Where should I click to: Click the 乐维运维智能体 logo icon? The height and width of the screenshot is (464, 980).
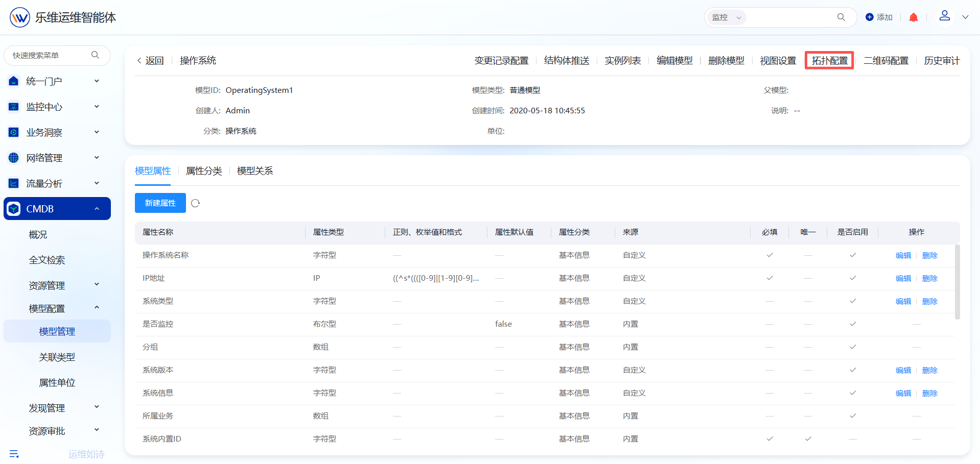[20, 17]
